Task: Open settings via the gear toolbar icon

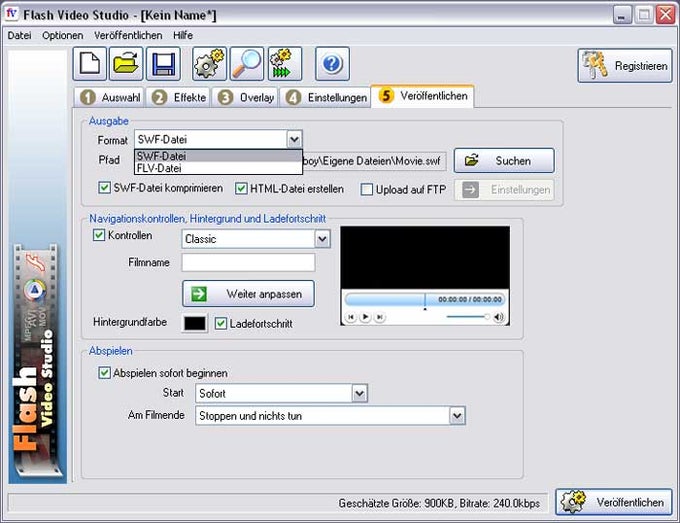Action: tap(209, 64)
